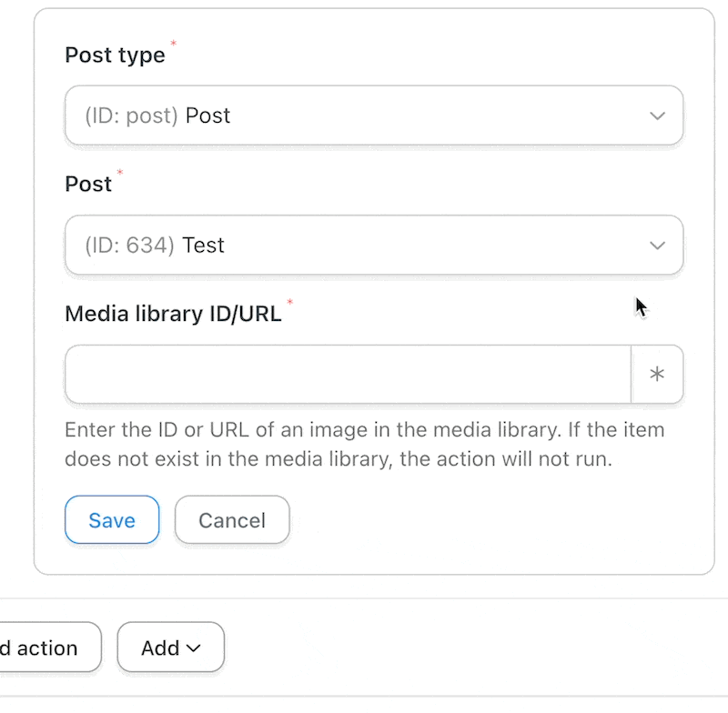Click the red required mark beside Post type

(x=173, y=43)
